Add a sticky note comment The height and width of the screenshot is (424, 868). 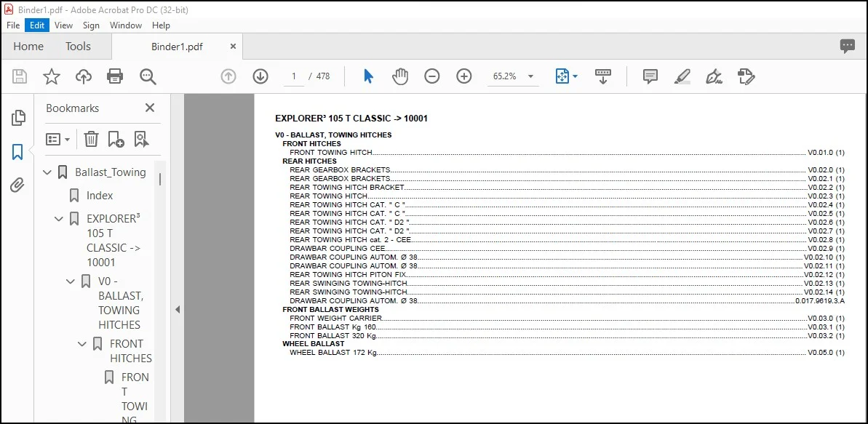click(650, 76)
